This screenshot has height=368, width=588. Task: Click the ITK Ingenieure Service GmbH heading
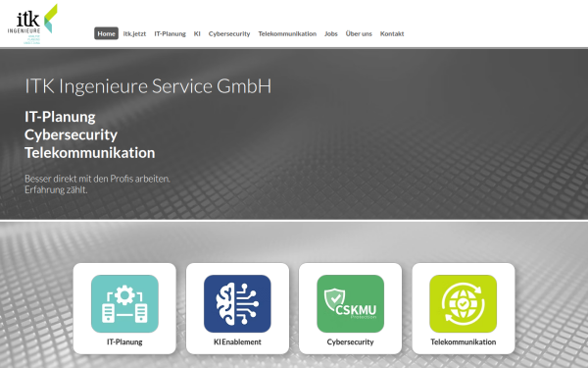tap(148, 86)
